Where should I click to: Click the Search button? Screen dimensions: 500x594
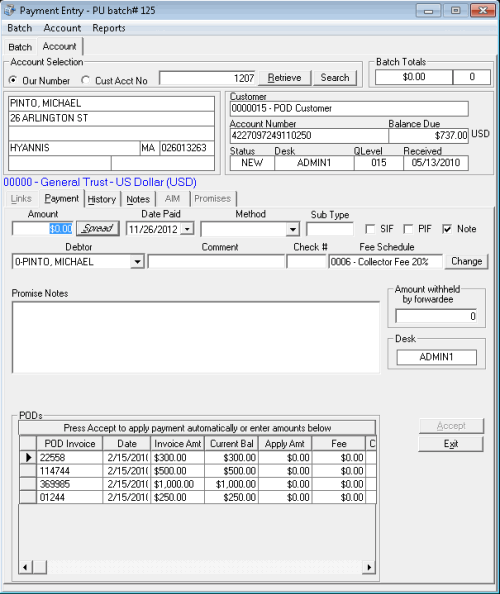(x=335, y=78)
